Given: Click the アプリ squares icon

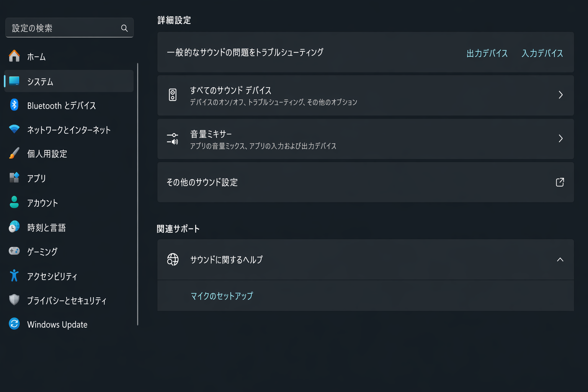Looking at the screenshot, I should [14, 177].
